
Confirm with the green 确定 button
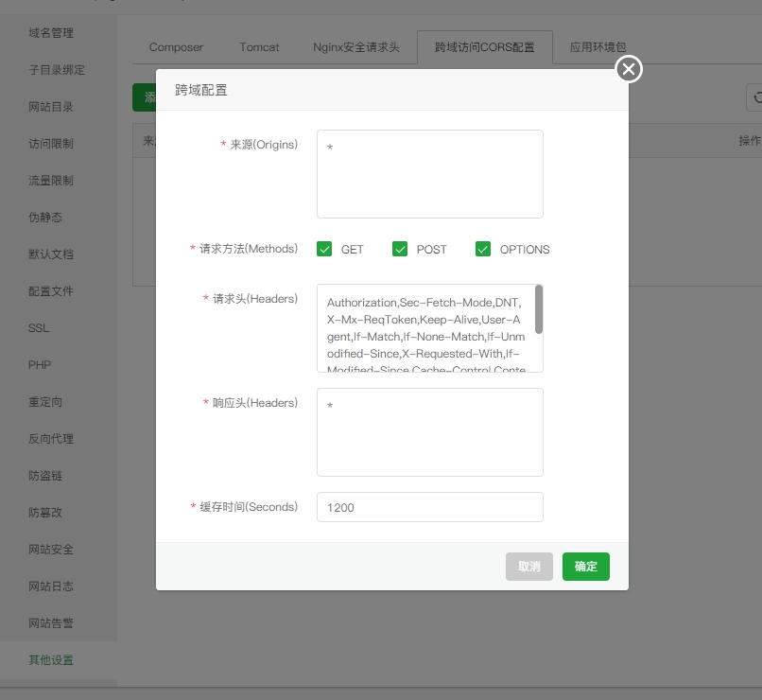click(585, 567)
